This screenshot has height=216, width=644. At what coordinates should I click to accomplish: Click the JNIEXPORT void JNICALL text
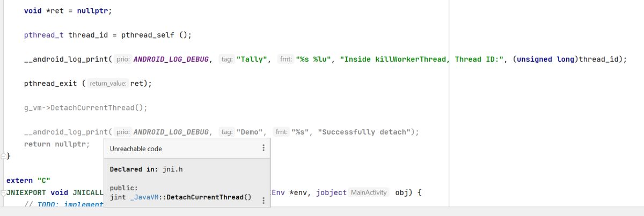click(x=55, y=192)
